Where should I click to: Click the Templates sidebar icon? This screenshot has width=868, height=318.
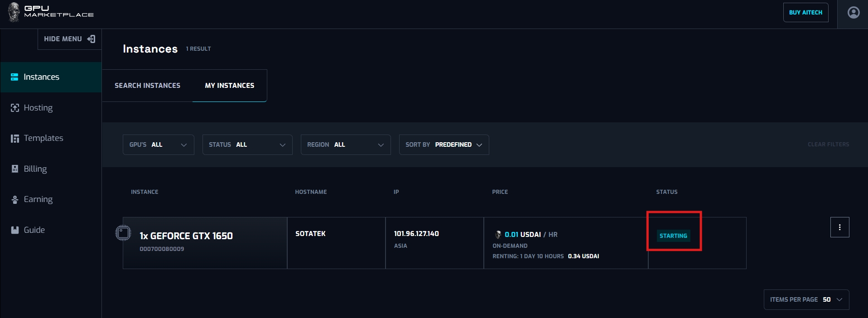point(14,138)
